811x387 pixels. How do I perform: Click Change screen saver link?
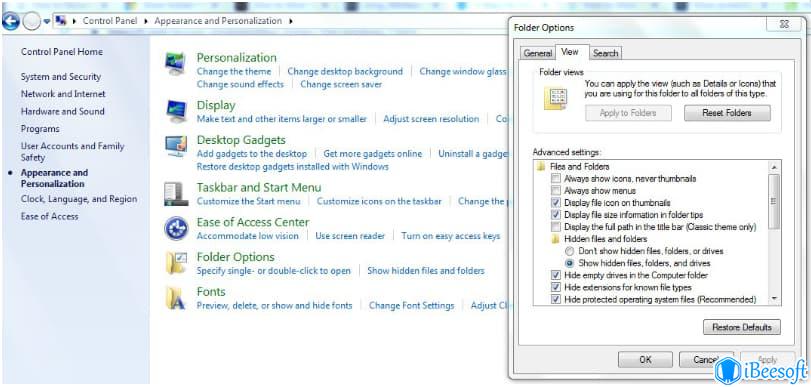[341, 84]
